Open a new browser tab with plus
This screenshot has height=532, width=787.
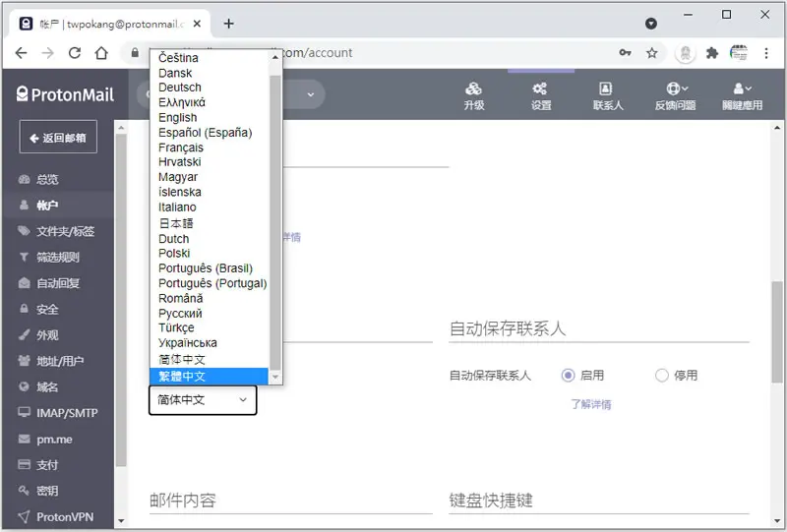pyautogui.click(x=228, y=24)
